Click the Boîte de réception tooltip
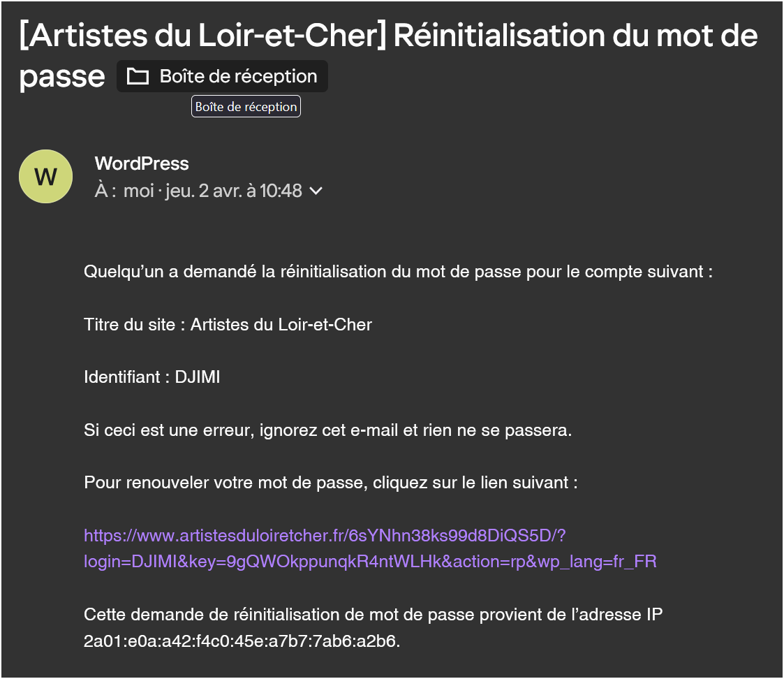Image resolution: width=784 pixels, height=679 pixels. [x=246, y=107]
